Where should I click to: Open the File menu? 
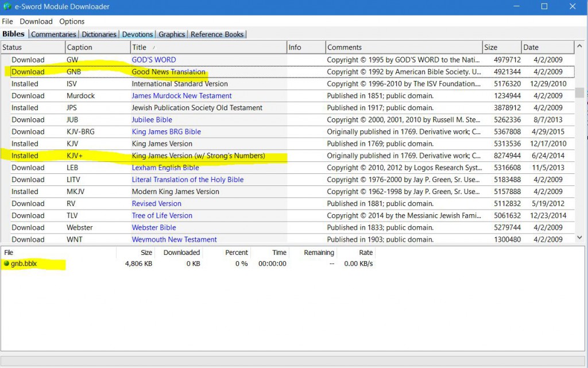point(7,21)
